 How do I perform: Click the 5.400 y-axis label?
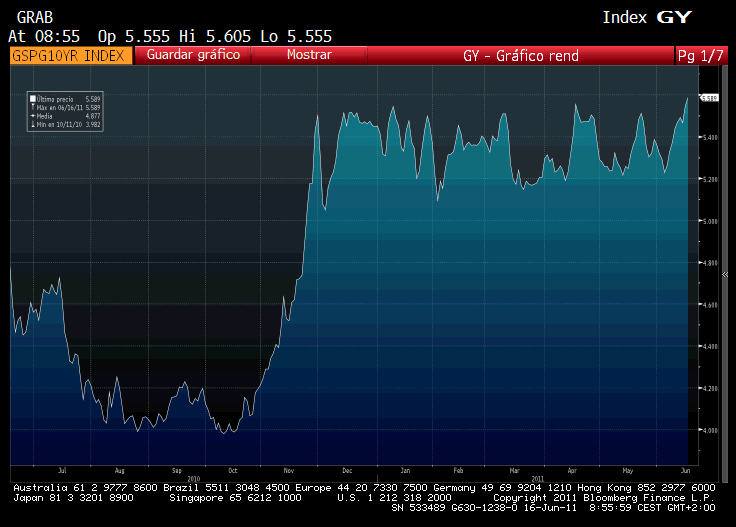pyautogui.click(x=710, y=137)
